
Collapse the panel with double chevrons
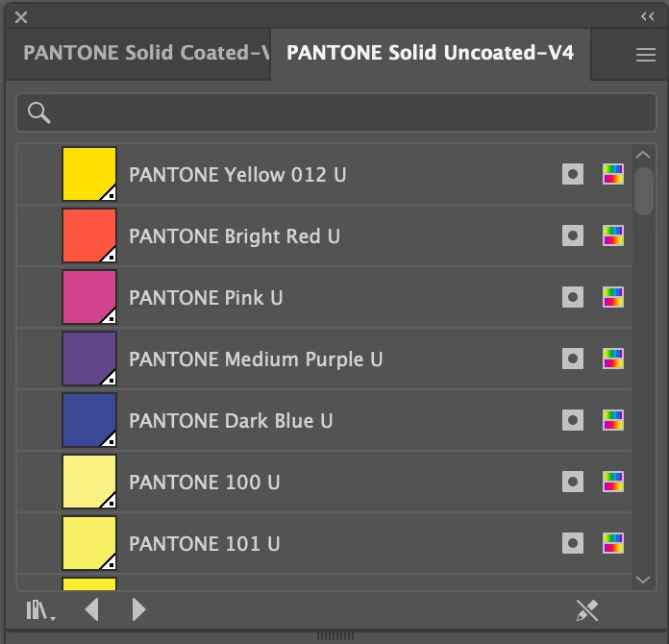point(647,16)
